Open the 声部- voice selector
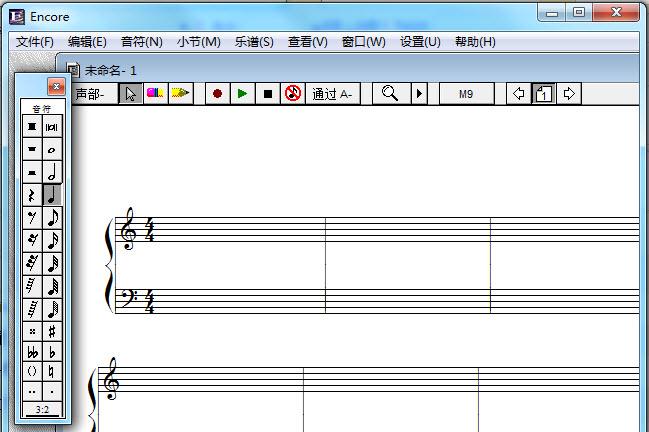Image resolution: width=649 pixels, height=432 pixels. coord(94,94)
